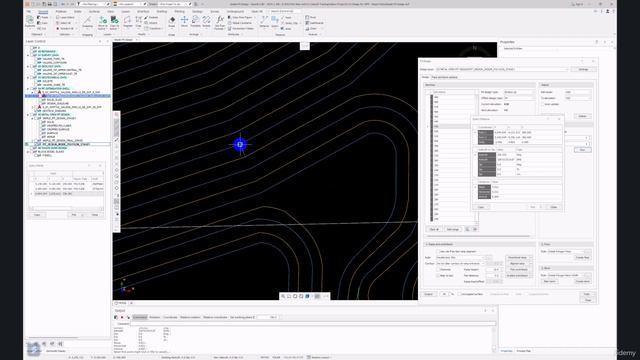Open the Register tool in ribbon
This screenshot has height=360, width=640.
(128, 22)
